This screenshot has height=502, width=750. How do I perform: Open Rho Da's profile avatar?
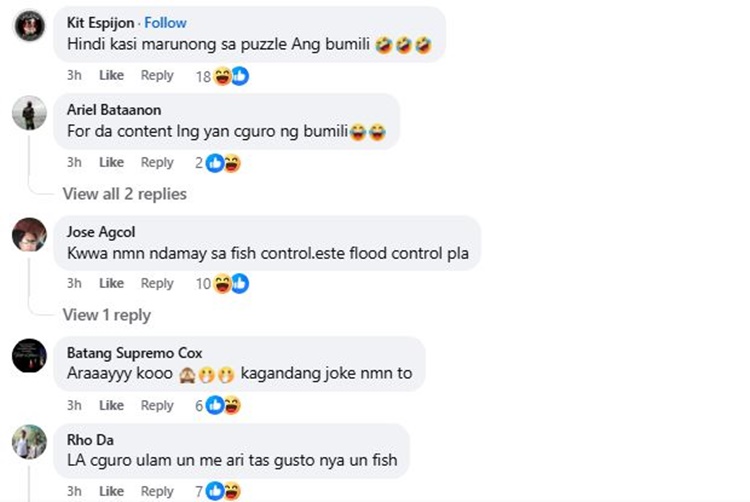29,441
